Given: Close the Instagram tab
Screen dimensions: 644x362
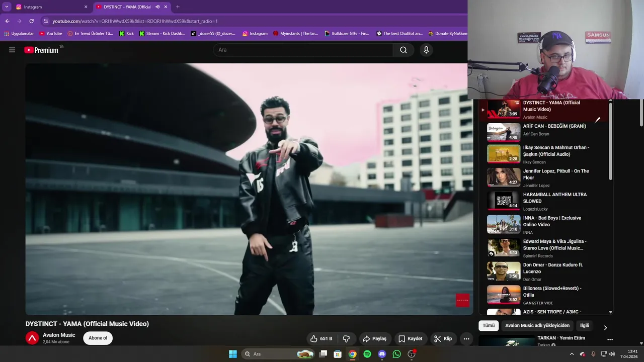Looking at the screenshot, I should coord(86,7).
